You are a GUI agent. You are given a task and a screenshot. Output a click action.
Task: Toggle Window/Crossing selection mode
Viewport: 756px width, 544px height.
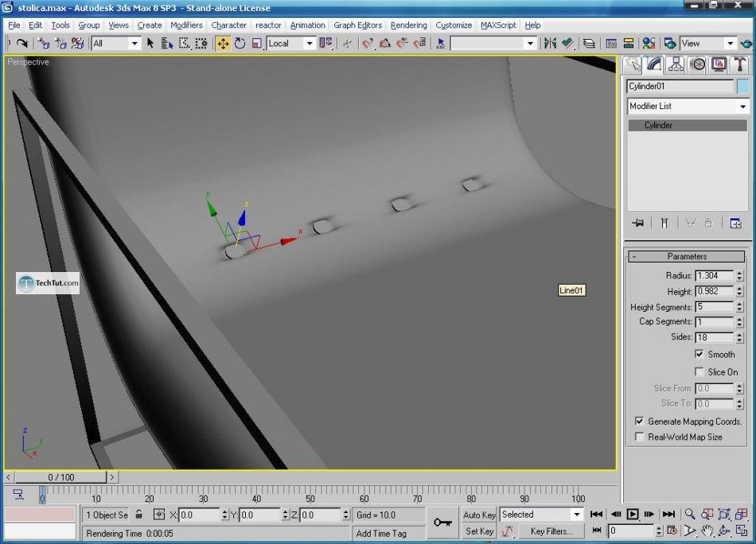201,44
